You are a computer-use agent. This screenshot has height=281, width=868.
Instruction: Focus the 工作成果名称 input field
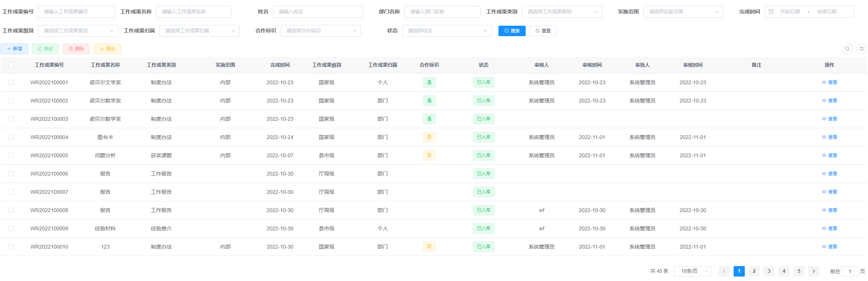pyautogui.click(x=194, y=12)
